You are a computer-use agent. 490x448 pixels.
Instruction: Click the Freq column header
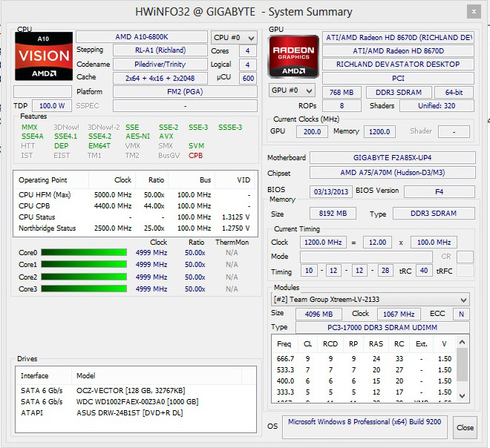(x=285, y=344)
